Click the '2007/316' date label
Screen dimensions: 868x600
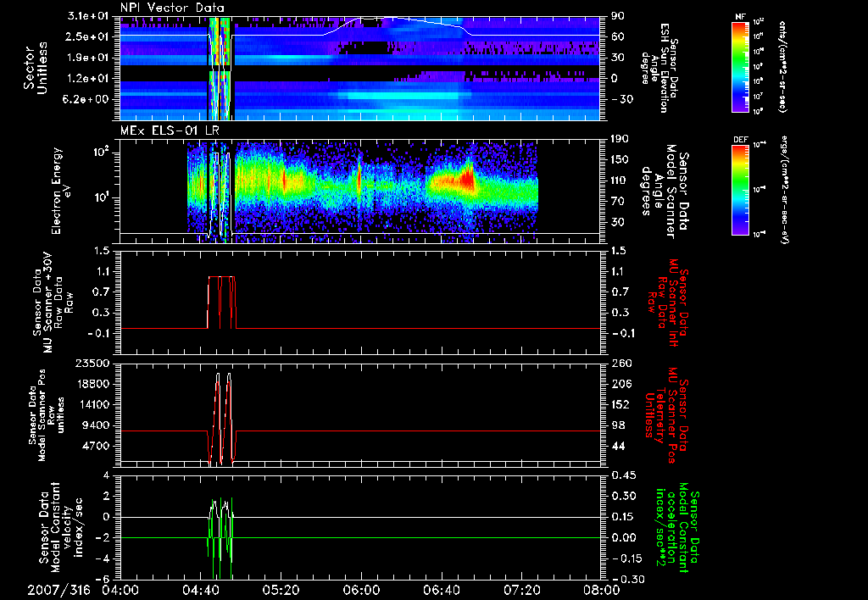(x=59, y=590)
